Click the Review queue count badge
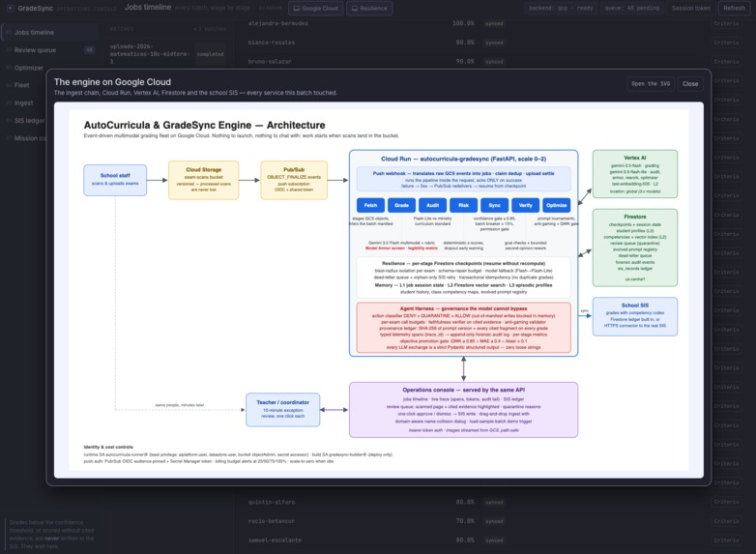 [x=89, y=49]
